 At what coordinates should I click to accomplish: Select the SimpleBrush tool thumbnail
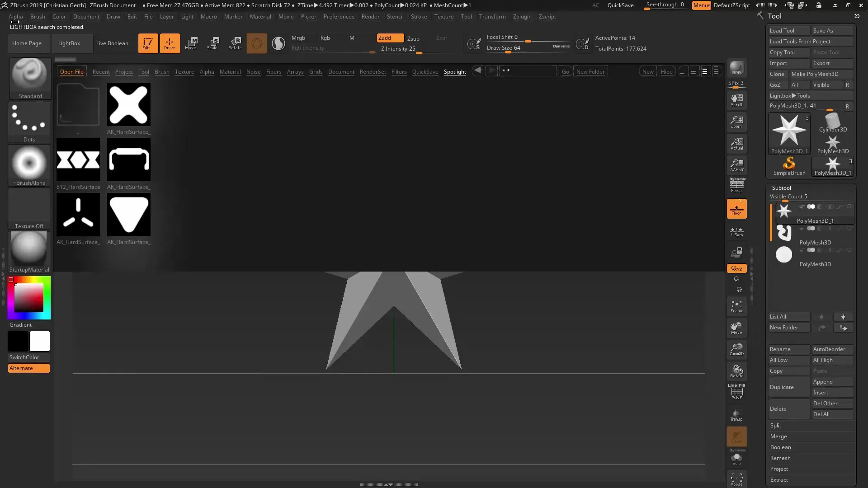coord(789,166)
